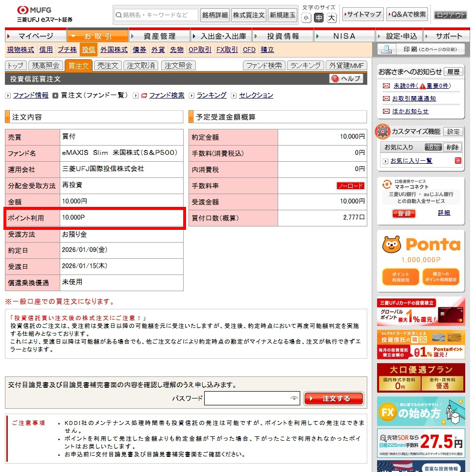Switch to the 売注文 tab

pyautogui.click(x=108, y=66)
